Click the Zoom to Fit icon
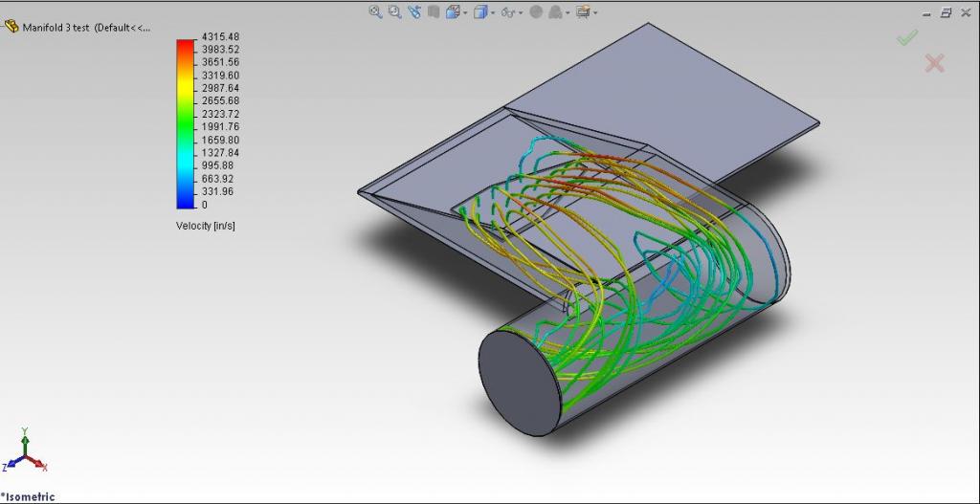Image resolution: width=980 pixels, height=504 pixels. click(376, 11)
